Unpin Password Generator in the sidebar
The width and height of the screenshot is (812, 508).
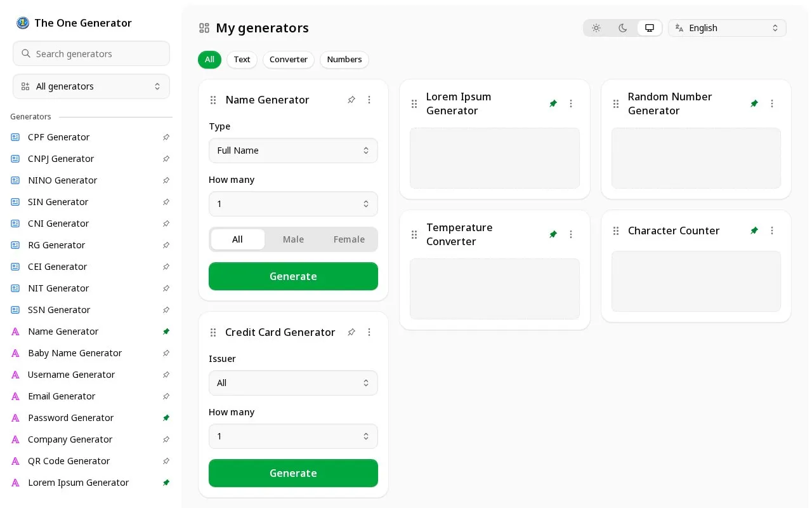click(x=166, y=418)
